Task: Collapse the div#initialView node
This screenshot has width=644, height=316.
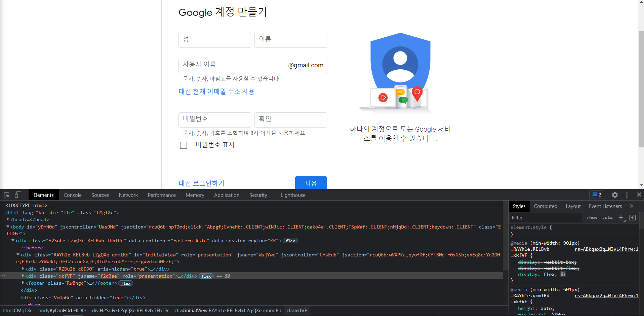Action: [18, 255]
